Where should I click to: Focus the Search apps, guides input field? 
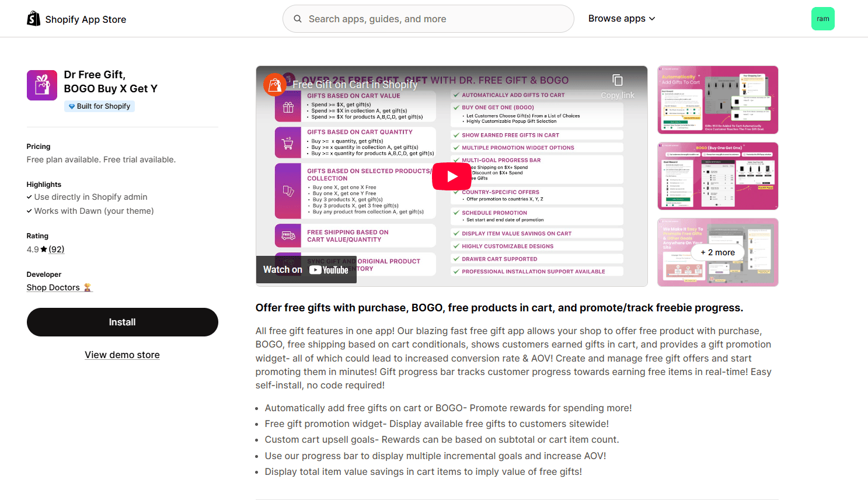pos(428,19)
